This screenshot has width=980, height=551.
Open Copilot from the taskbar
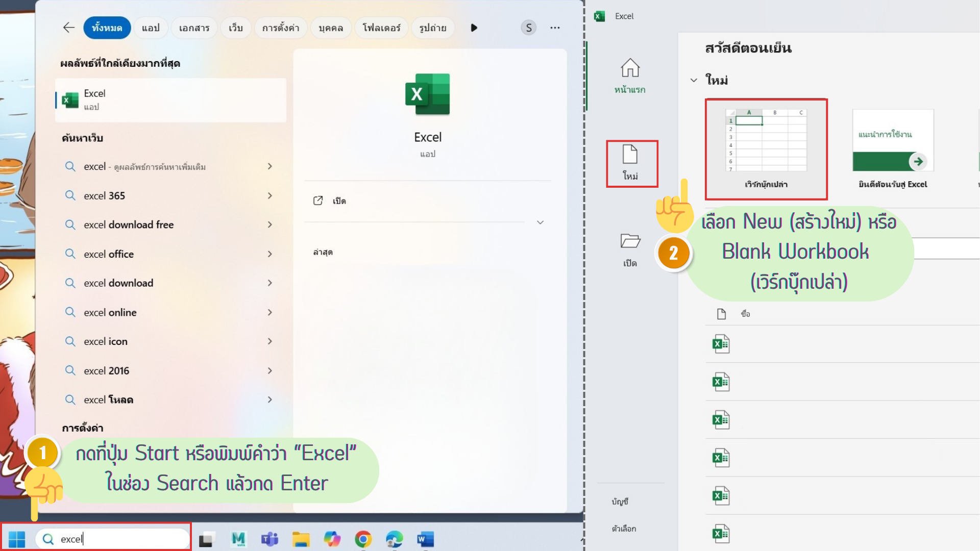pos(332,539)
